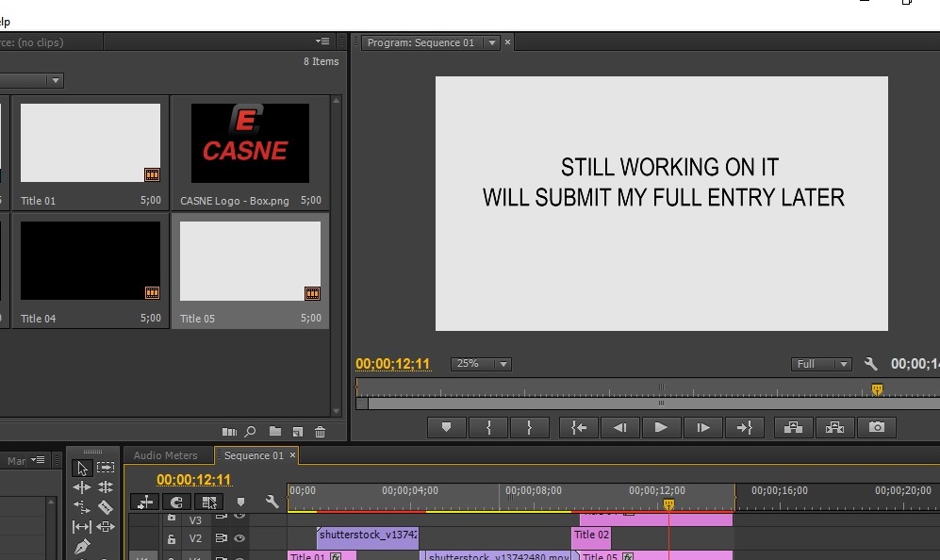Step back one frame
The height and width of the screenshot is (560, 940).
coord(619,427)
